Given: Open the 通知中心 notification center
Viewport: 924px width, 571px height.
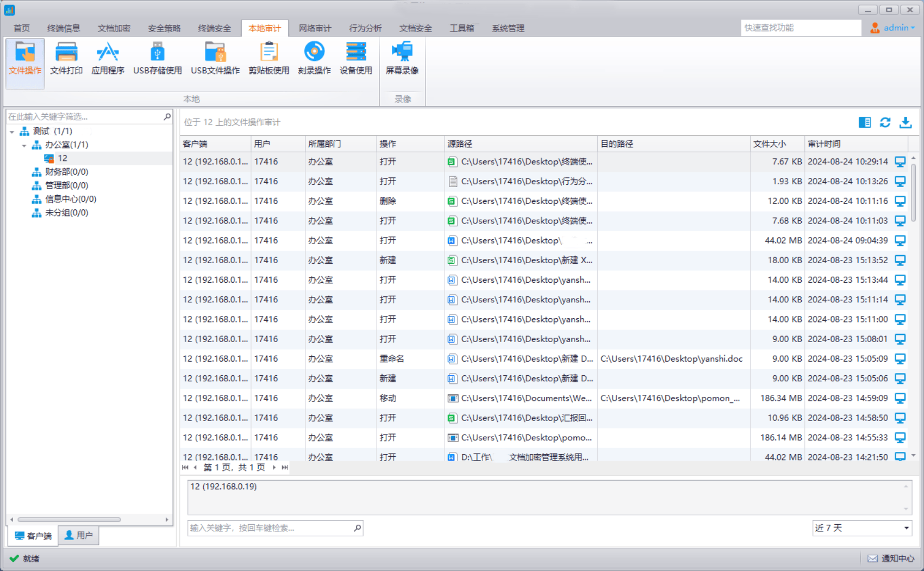Looking at the screenshot, I should [x=891, y=558].
